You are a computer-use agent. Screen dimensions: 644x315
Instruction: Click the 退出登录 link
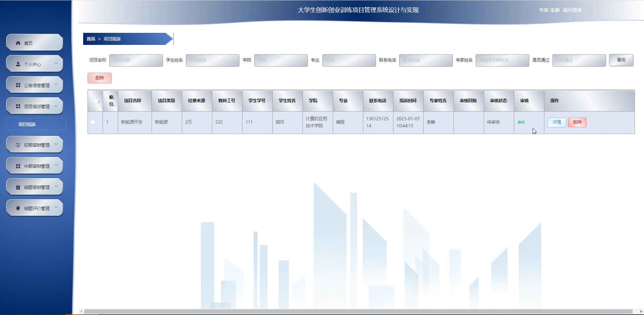572,10
